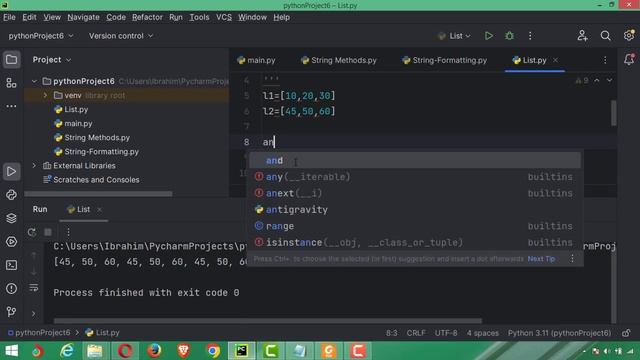Image resolution: width=640 pixels, height=360 pixels.
Task: Toggle read-only lock in status bar
Action: point(626,333)
